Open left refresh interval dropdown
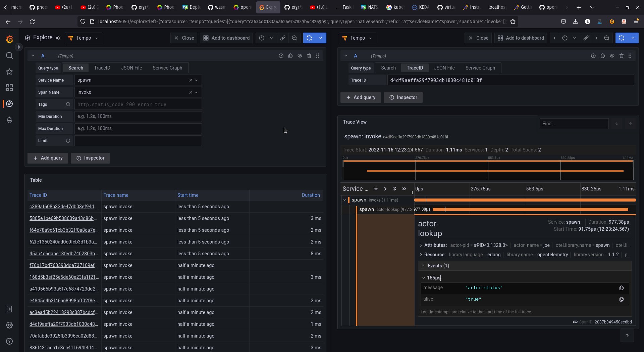Screen dimensions: 644x352 [x=321, y=38]
